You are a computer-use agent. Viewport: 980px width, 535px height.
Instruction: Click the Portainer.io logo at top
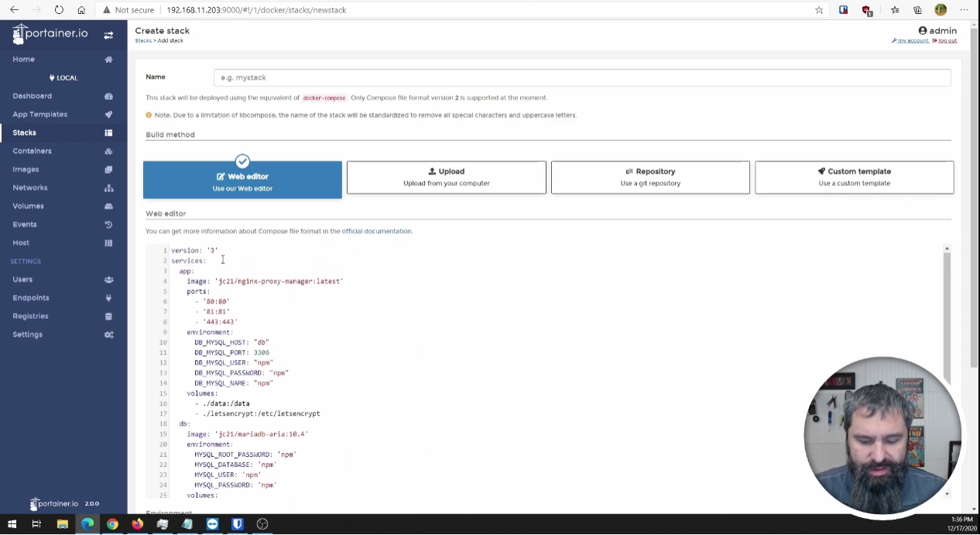[50, 34]
